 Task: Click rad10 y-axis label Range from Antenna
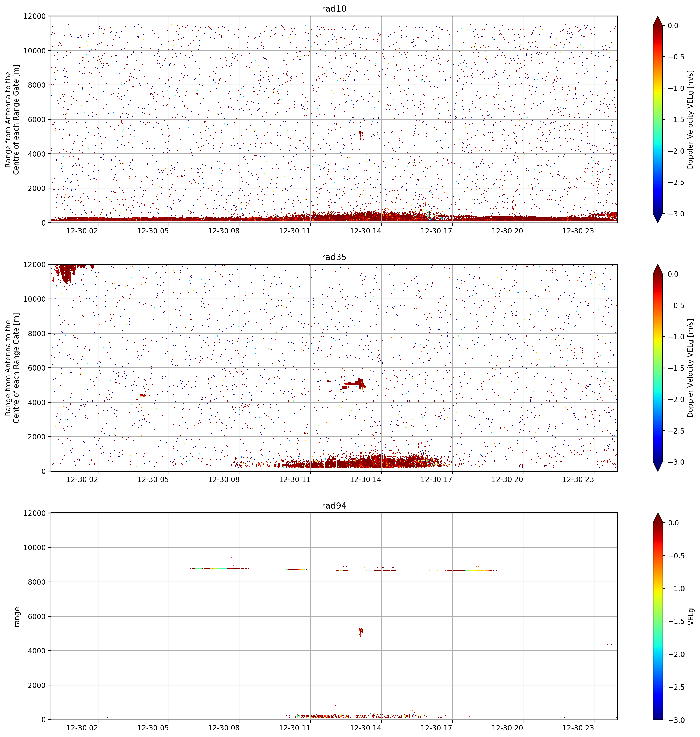tap(12, 119)
